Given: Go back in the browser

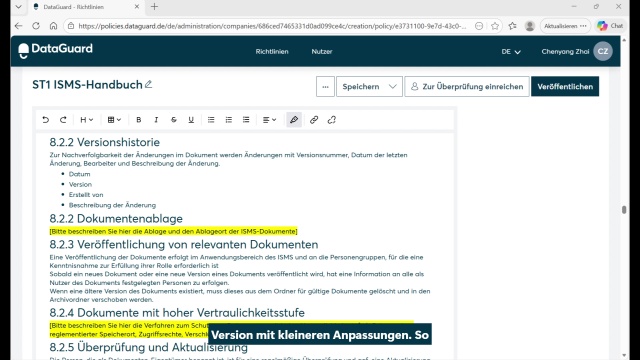Looking at the screenshot, I should tap(18, 26).
